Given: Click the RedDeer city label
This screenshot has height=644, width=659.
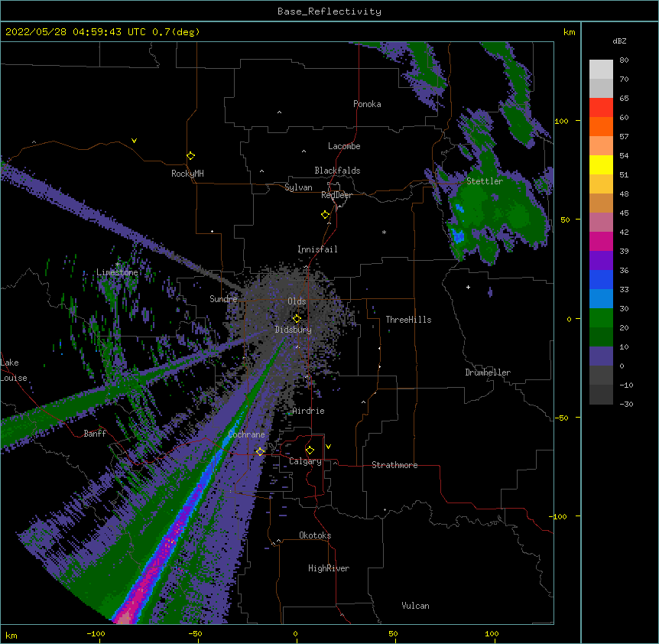Looking at the screenshot, I should click(336, 195).
